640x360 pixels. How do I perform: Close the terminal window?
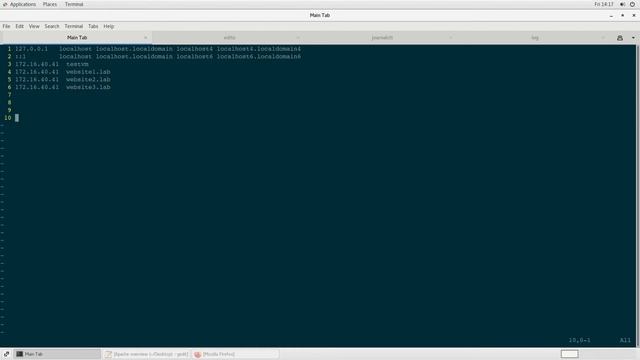click(x=634, y=16)
